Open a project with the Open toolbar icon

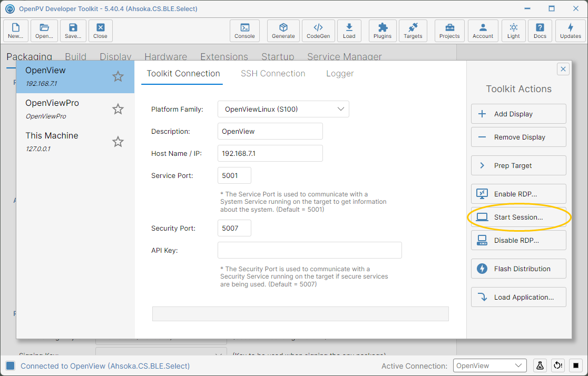(44, 31)
